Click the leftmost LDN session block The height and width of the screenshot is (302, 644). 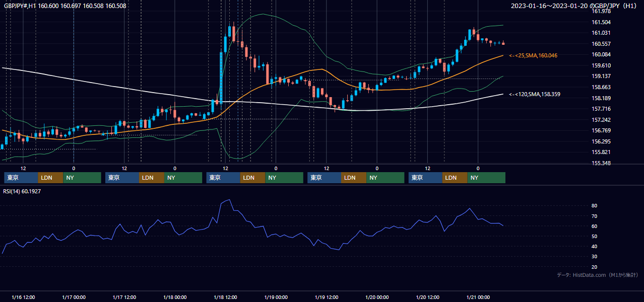[50, 178]
